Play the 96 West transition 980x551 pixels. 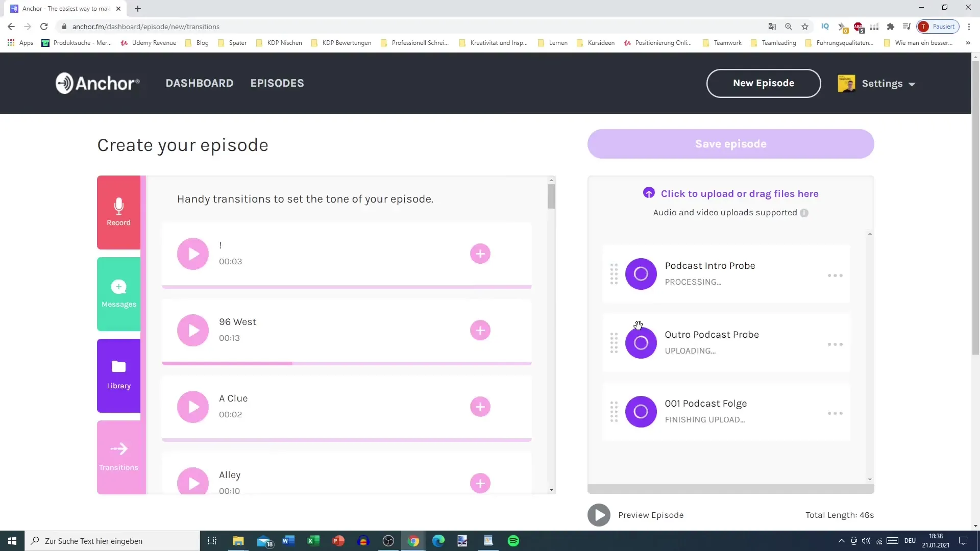[x=193, y=330]
